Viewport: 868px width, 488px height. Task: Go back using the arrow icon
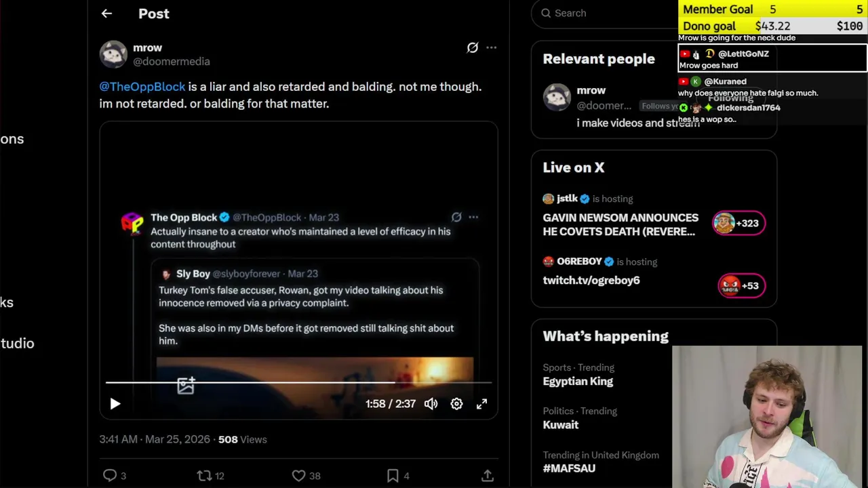106,14
